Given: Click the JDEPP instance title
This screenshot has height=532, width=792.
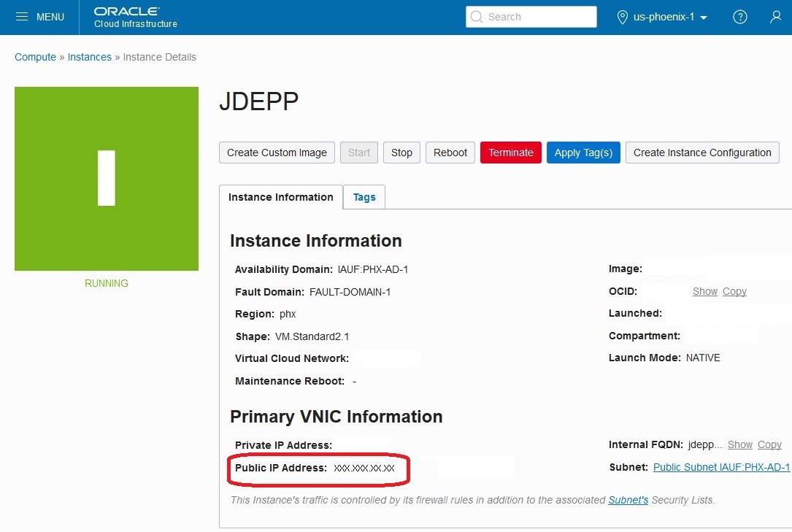Looking at the screenshot, I should (x=258, y=101).
